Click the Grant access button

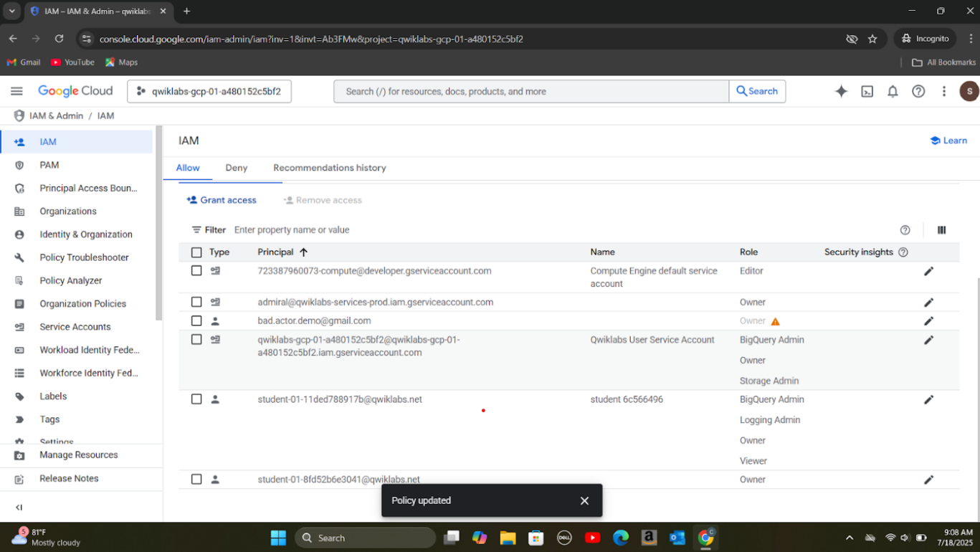click(222, 200)
